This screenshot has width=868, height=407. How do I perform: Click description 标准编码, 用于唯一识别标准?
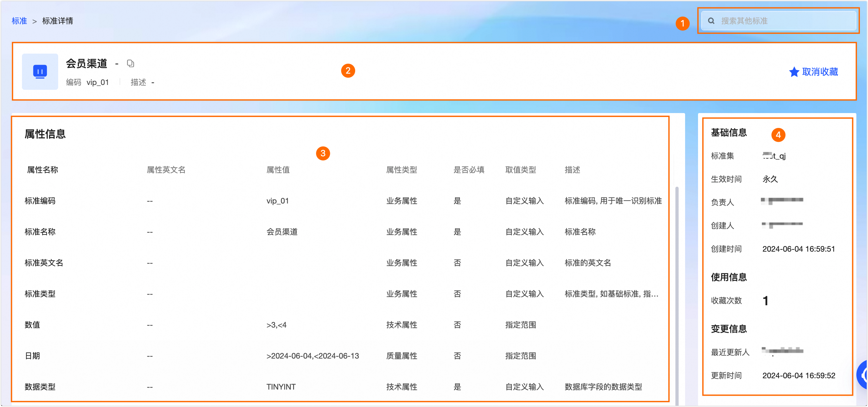[613, 201]
